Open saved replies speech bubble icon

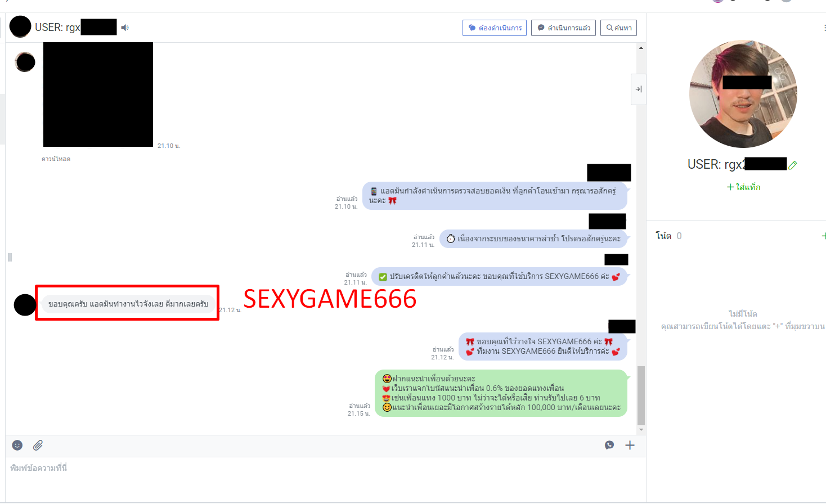pyautogui.click(x=609, y=445)
